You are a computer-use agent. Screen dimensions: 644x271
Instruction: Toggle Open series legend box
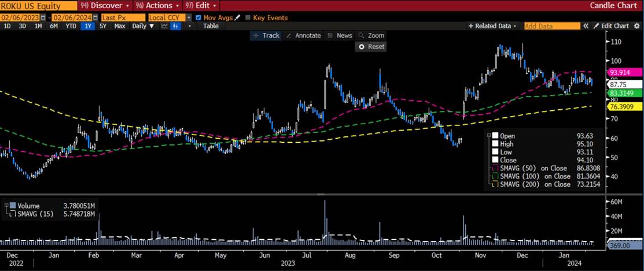495,136
